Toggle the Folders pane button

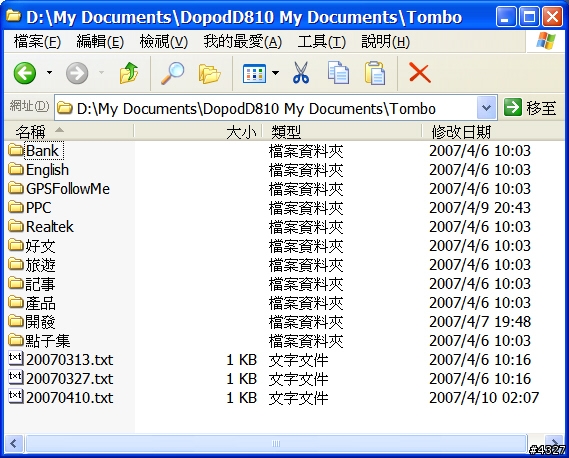click(209, 74)
